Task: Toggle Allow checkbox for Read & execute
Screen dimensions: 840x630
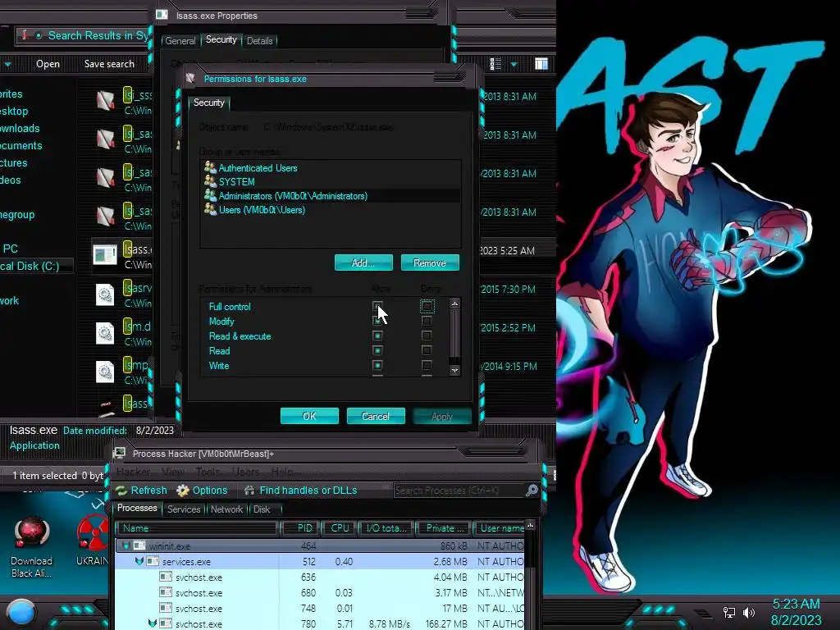Action: point(377,336)
